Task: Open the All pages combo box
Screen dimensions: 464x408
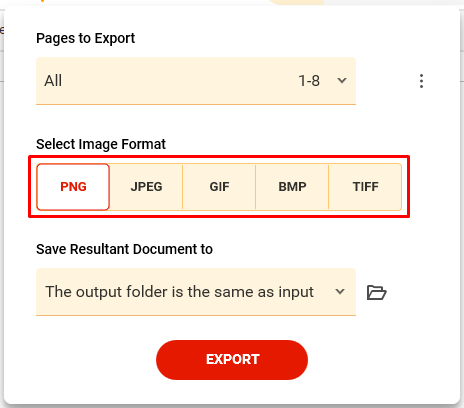Action: pyautogui.click(x=196, y=81)
